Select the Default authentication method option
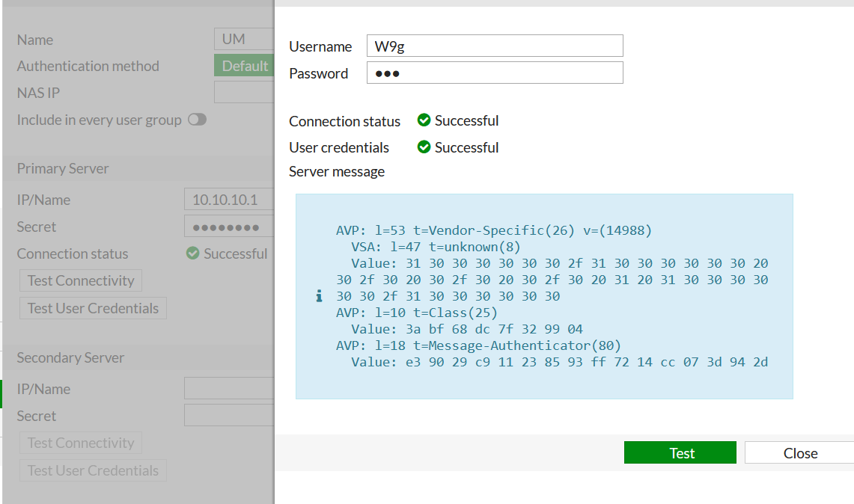Viewport: 854px width, 504px height. pyautogui.click(x=244, y=65)
